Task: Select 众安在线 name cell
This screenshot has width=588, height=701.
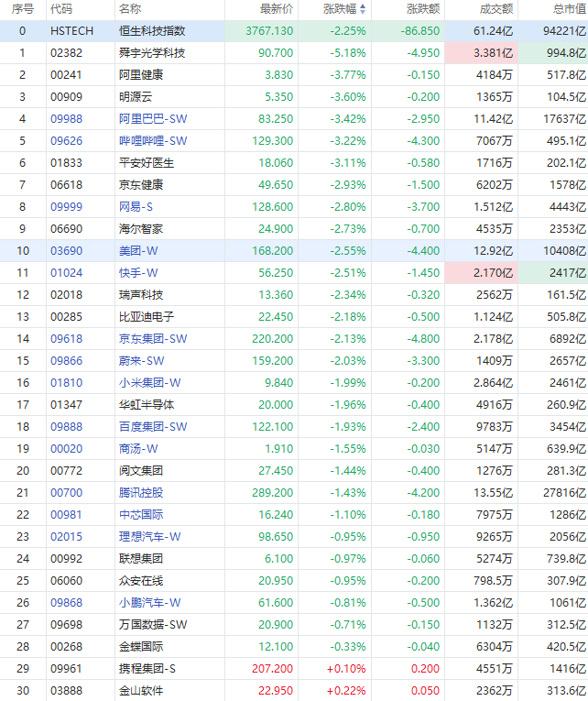Action: 141,581
